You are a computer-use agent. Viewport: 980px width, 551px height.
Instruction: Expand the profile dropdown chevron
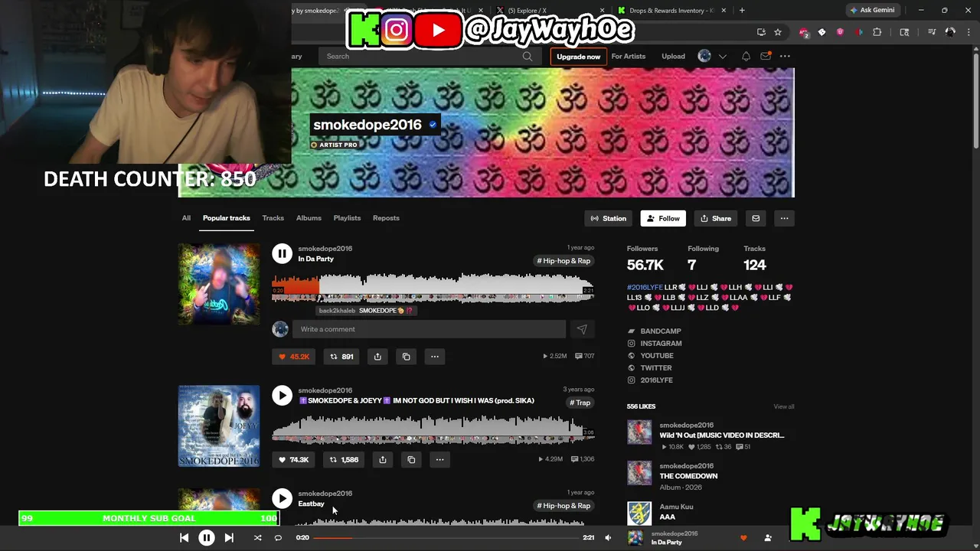(722, 56)
